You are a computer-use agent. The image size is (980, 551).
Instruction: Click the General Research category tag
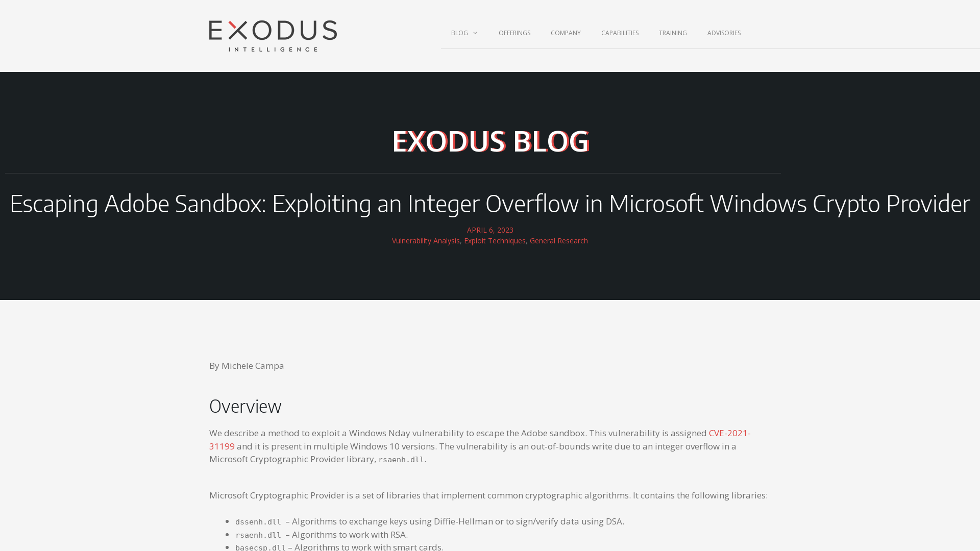[559, 240]
